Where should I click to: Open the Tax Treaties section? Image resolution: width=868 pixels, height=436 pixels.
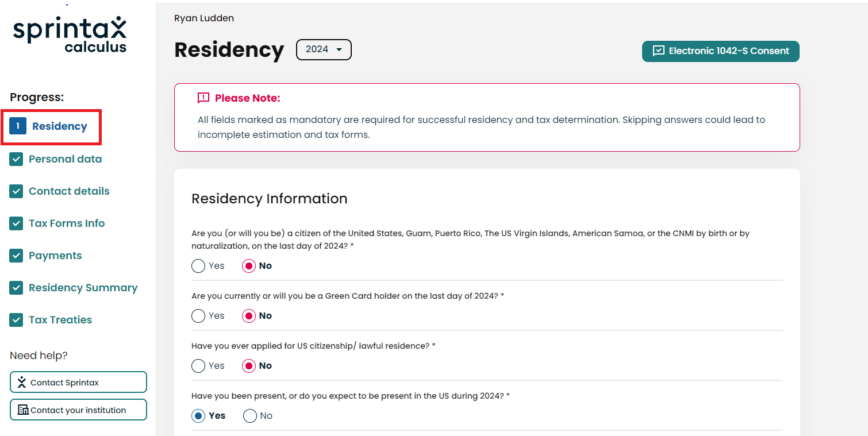tap(60, 320)
